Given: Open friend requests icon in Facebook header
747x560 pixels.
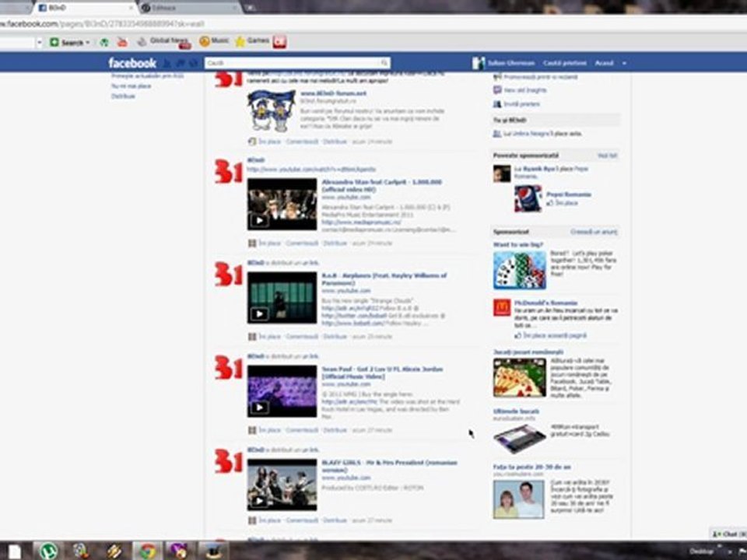Looking at the screenshot, I should (x=167, y=63).
